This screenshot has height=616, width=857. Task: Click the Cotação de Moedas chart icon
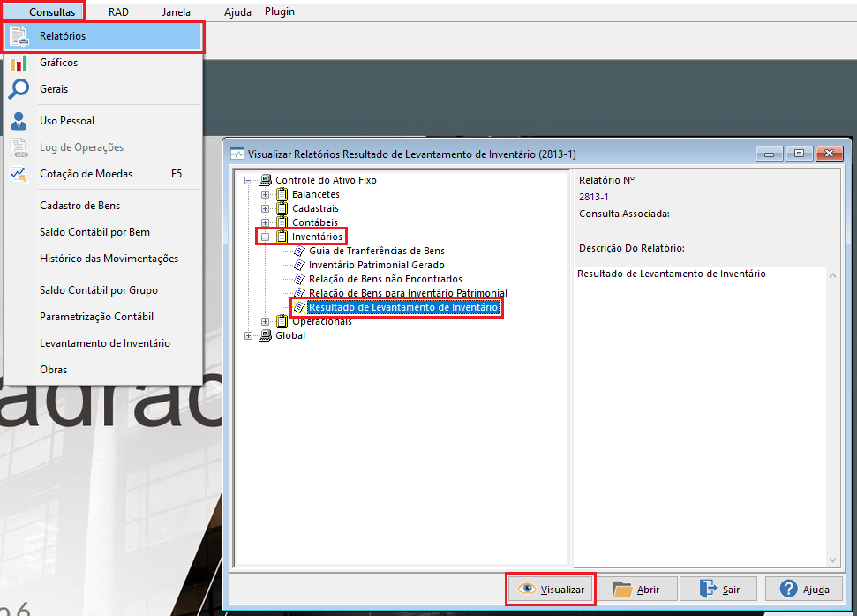pos(19,175)
